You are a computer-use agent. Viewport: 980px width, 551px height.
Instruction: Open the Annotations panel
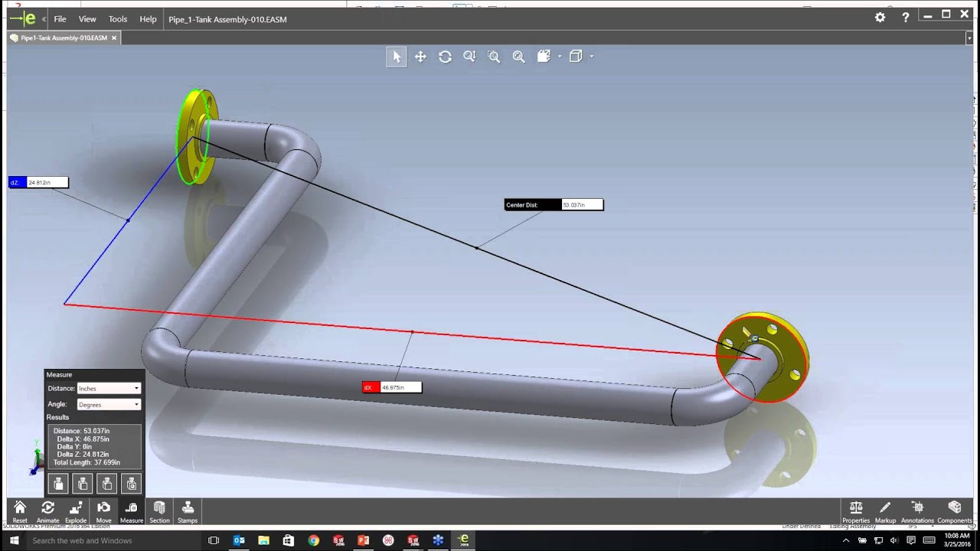pyautogui.click(x=917, y=512)
